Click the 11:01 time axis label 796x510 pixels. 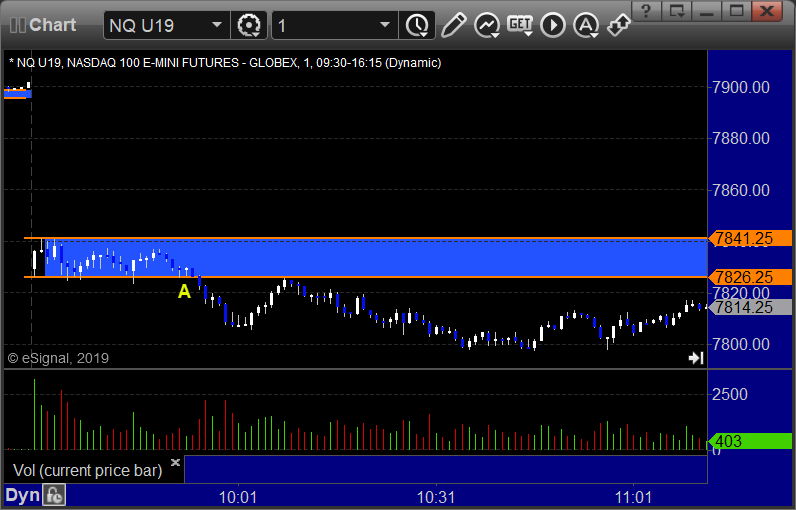pyautogui.click(x=634, y=497)
